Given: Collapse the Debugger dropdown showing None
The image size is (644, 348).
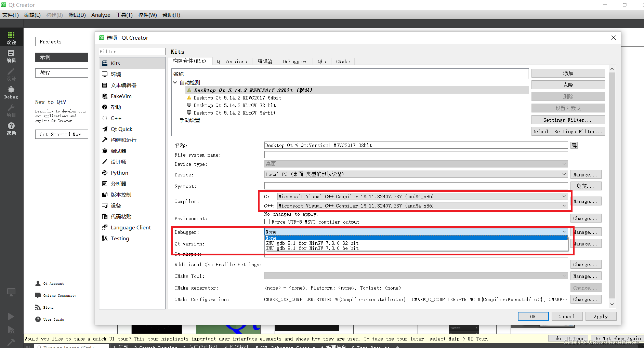Looking at the screenshot, I should [416, 232].
